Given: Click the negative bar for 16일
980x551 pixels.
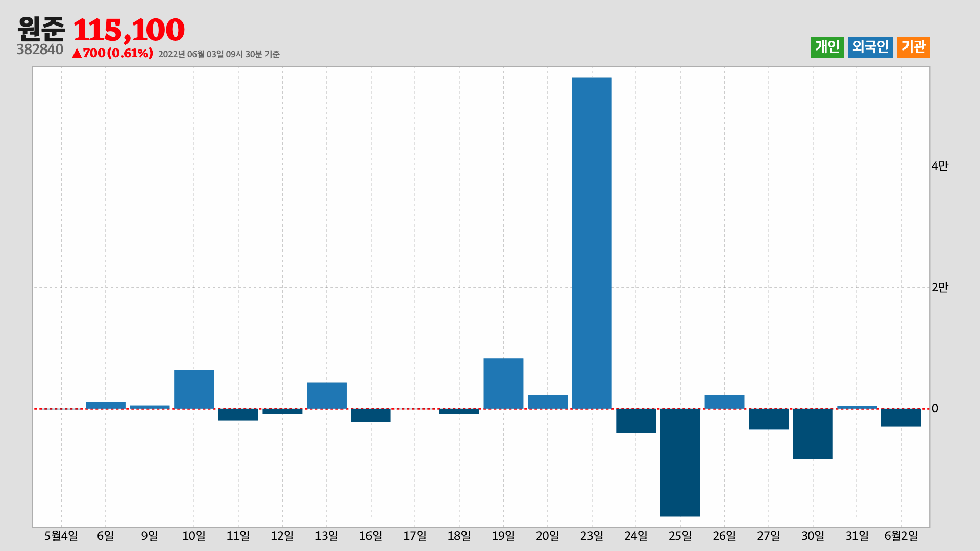Looking at the screenshot, I should (371, 415).
